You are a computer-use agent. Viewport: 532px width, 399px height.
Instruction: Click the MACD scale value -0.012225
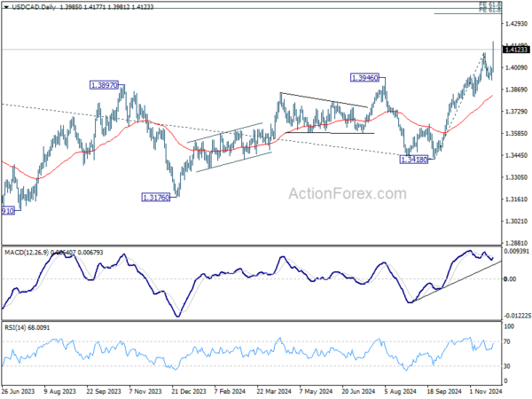pyautogui.click(x=518, y=316)
